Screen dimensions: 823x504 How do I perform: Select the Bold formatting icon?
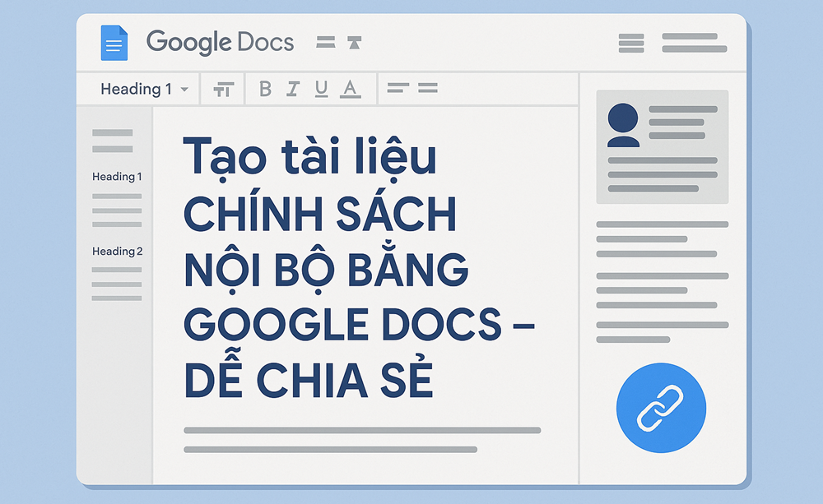pos(264,88)
